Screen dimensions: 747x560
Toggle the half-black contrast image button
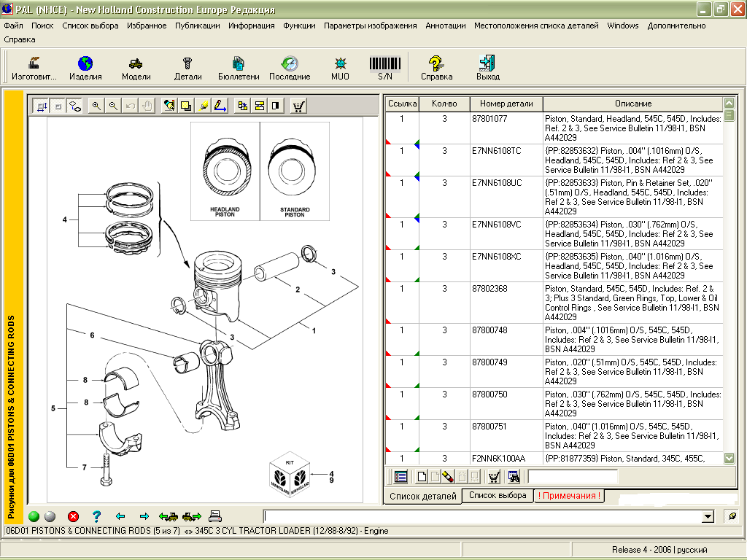point(275,106)
